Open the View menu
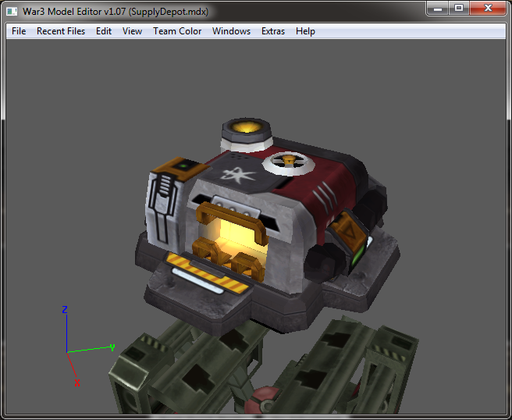 point(132,31)
